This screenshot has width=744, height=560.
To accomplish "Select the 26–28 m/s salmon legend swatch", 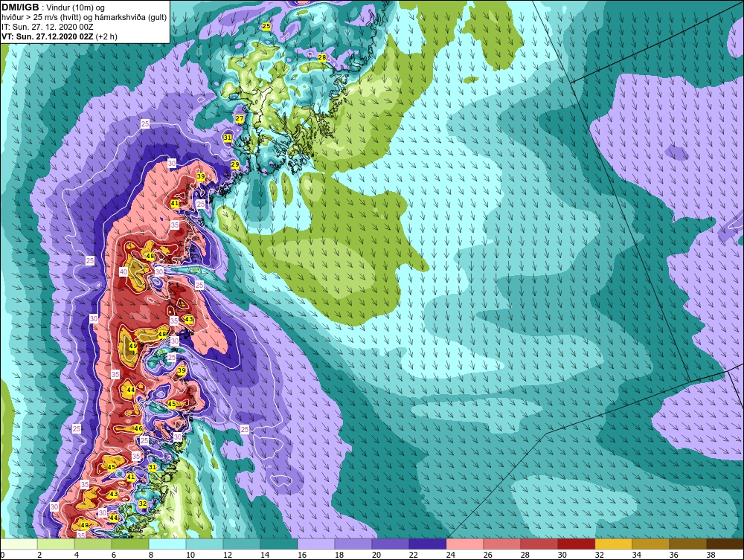I will [502, 544].
